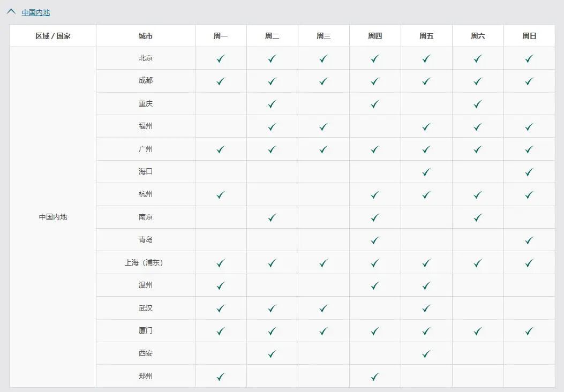564x392 pixels.
Task: Select the 周二 column header
Action: (x=272, y=36)
